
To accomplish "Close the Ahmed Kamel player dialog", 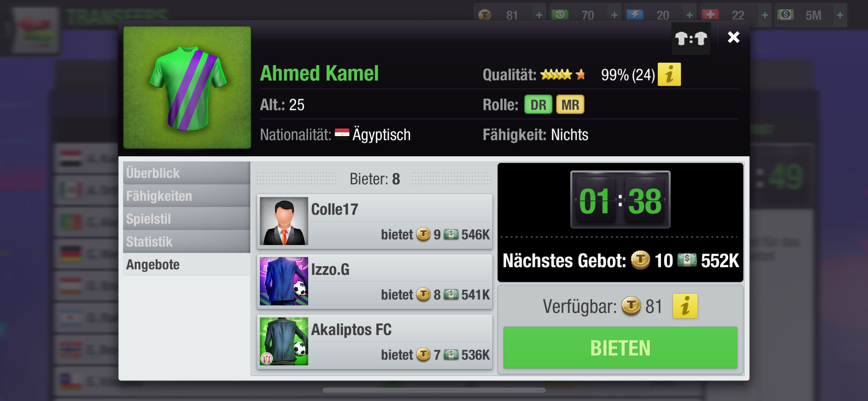I will 733,37.
